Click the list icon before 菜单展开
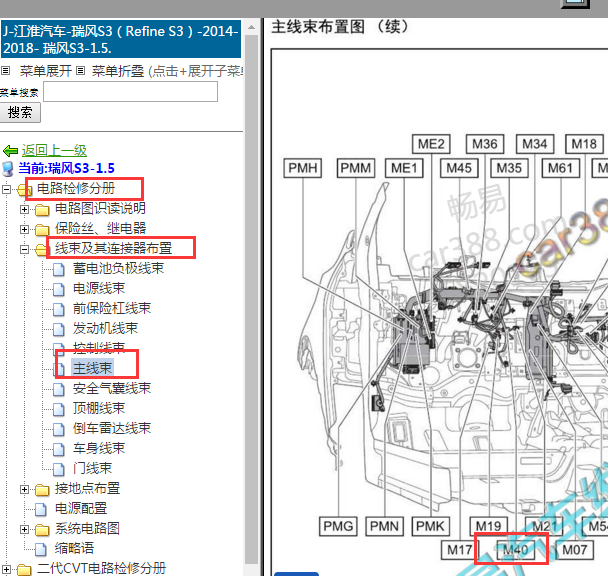 5,71
